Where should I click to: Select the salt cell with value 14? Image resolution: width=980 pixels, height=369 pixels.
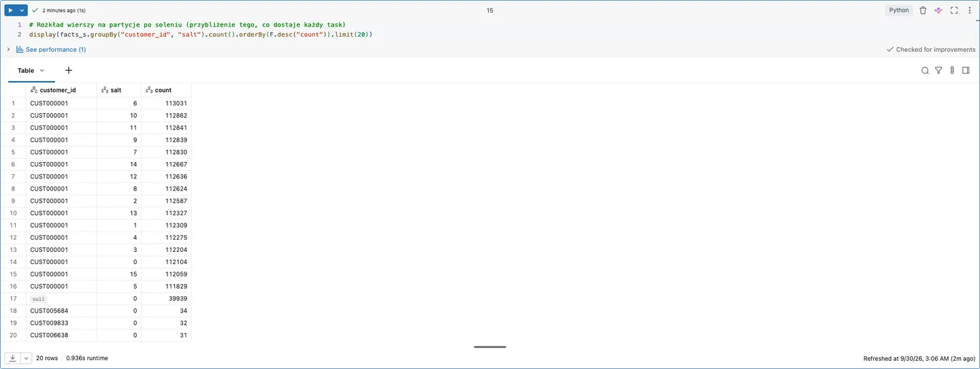[x=119, y=164]
